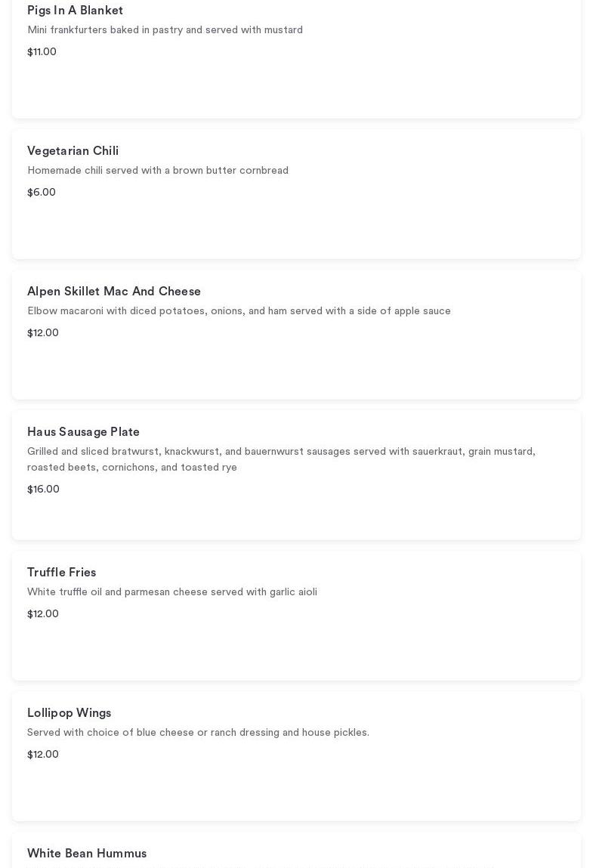Click the $11.00 price of Pigs In A Blanket

pyautogui.click(x=42, y=52)
